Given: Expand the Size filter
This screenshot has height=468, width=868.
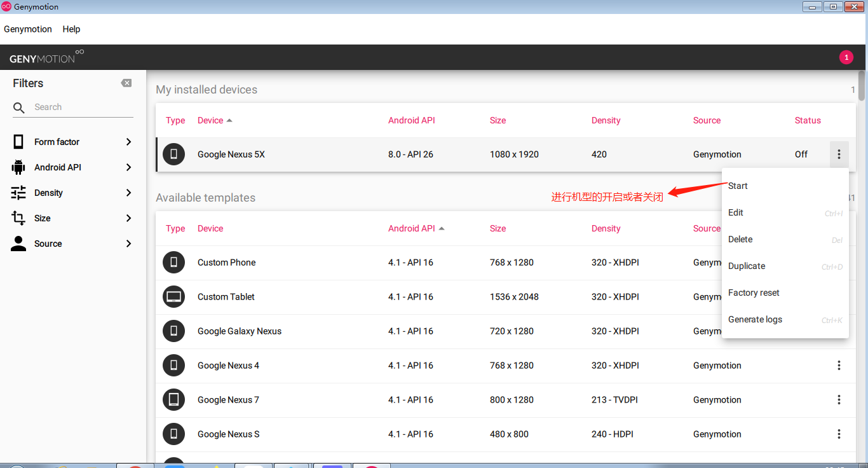Looking at the screenshot, I should pyautogui.click(x=128, y=218).
